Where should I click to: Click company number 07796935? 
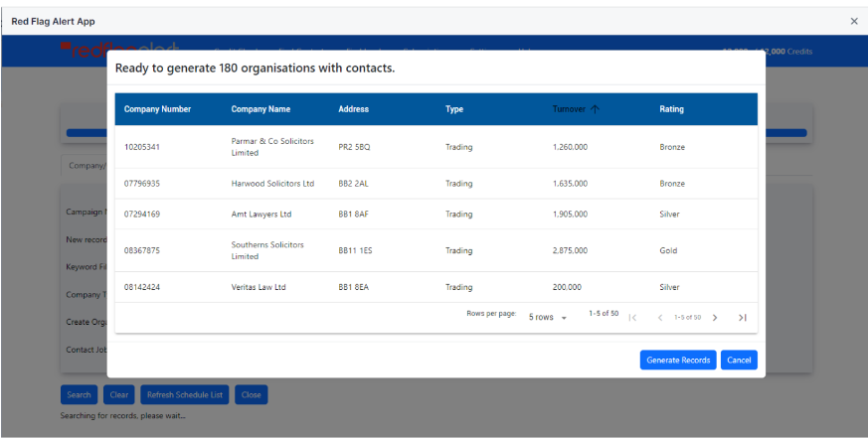142,184
